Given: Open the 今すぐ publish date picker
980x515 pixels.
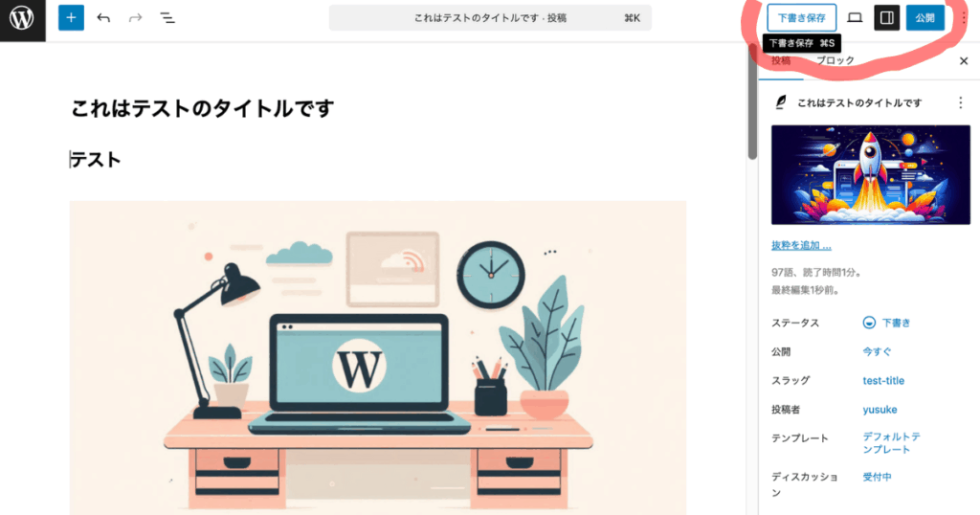Looking at the screenshot, I should (x=877, y=352).
